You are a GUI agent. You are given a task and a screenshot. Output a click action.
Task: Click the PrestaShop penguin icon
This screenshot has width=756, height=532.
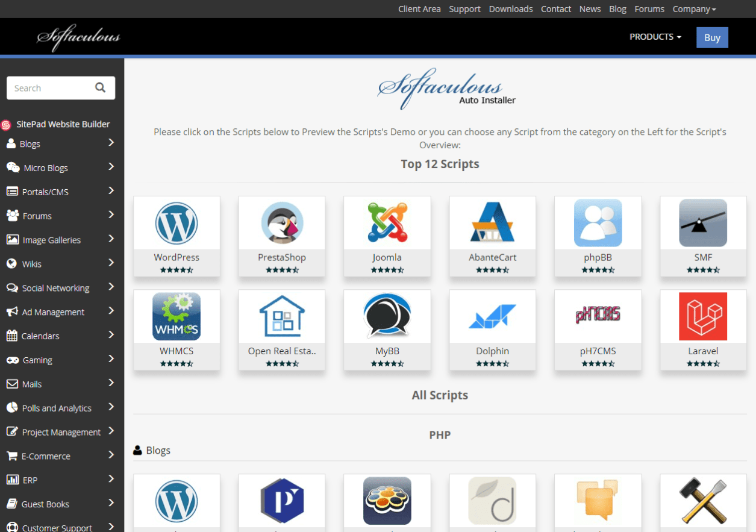(x=282, y=223)
